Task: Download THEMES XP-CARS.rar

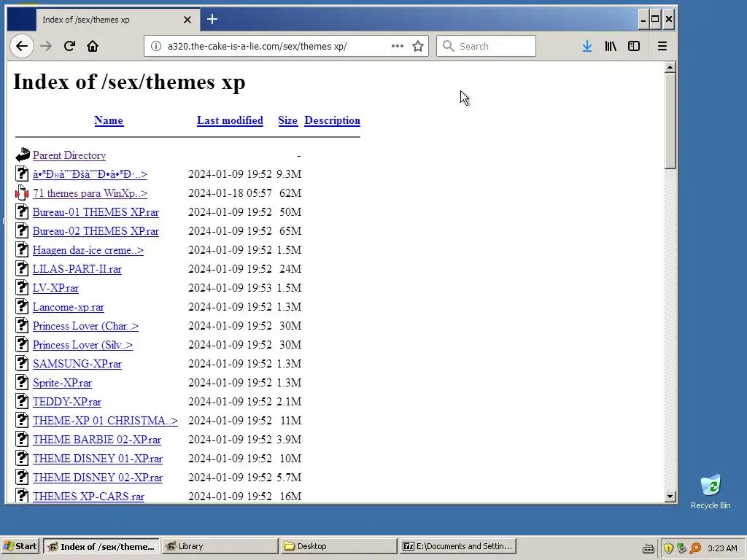Action: click(88, 496)
